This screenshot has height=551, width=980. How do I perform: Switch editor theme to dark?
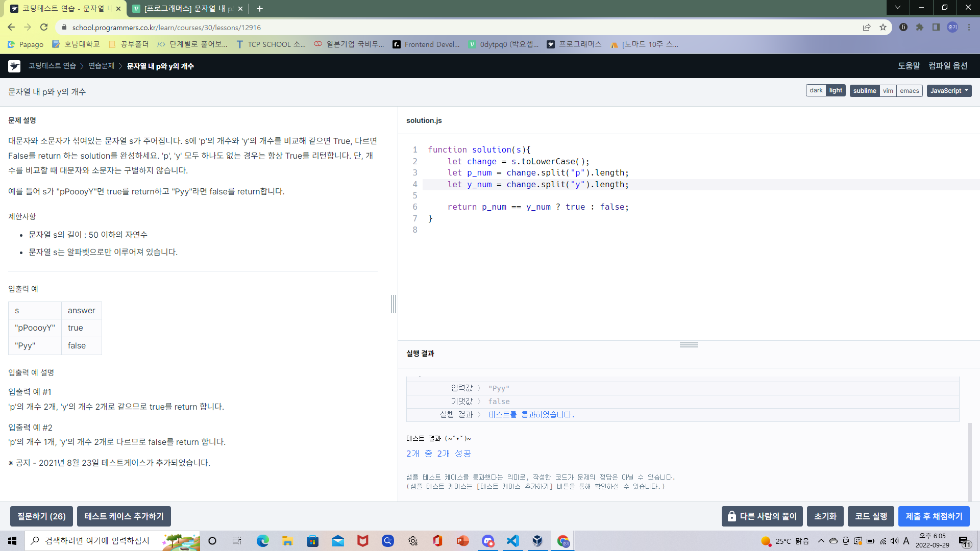tap(816, 91)
